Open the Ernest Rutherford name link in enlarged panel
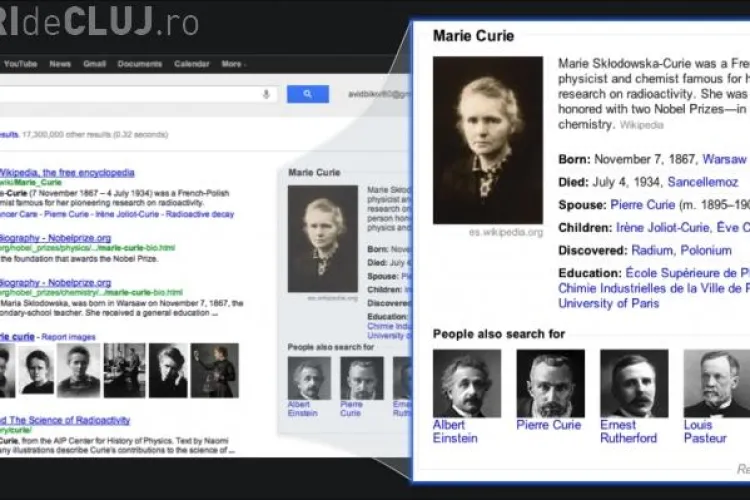The image size is (750, 500). (x=629, y=432)
